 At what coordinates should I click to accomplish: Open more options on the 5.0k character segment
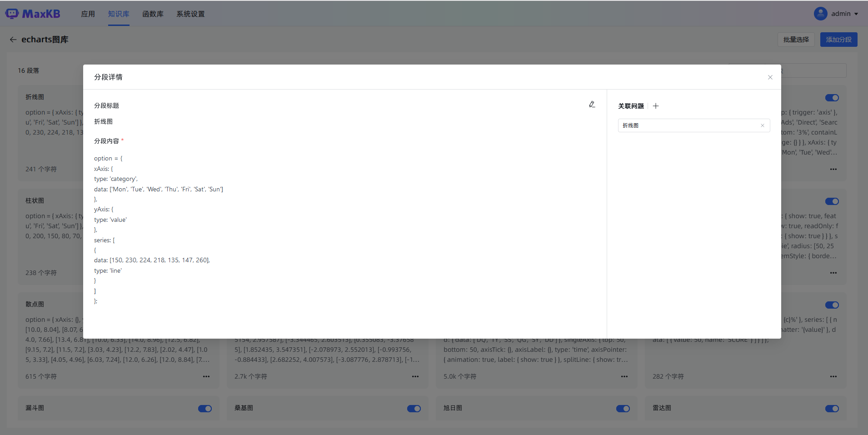[x=624, y=376]
